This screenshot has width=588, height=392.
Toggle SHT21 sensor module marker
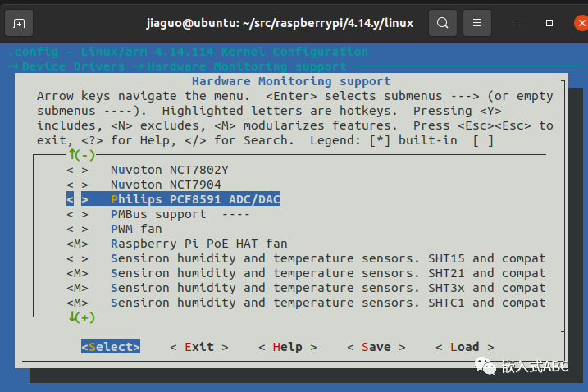(77, 273)
